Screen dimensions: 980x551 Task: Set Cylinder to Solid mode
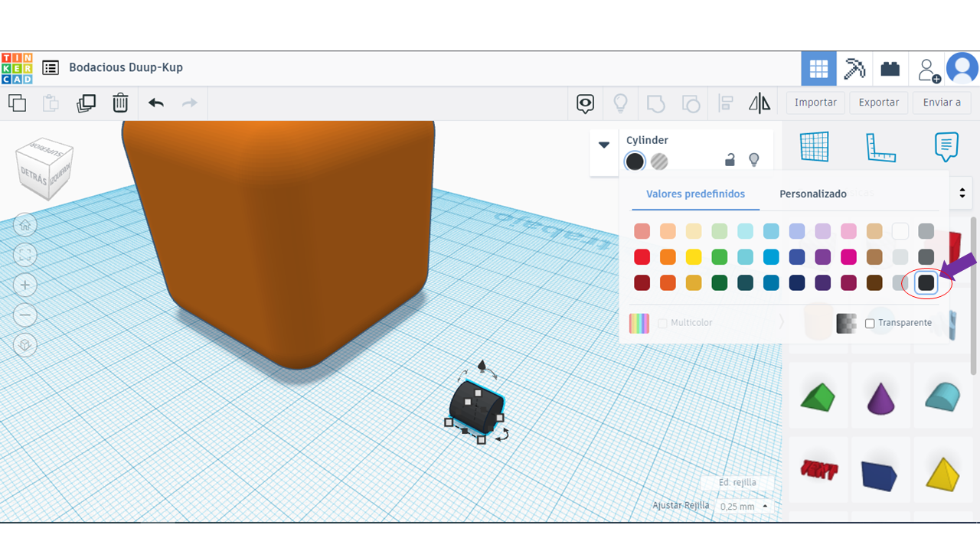point(635,161)
